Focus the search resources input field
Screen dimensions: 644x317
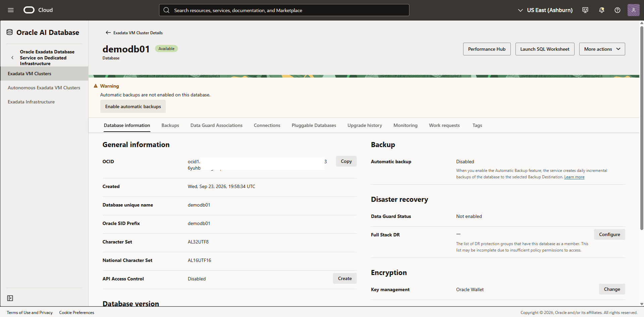[x=284, y=10]
